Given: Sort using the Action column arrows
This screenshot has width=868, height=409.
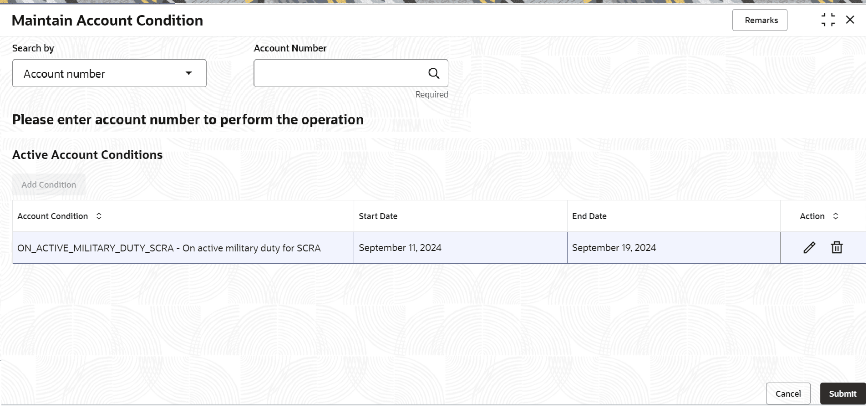Looking at the screenshot, I should 835,216.
